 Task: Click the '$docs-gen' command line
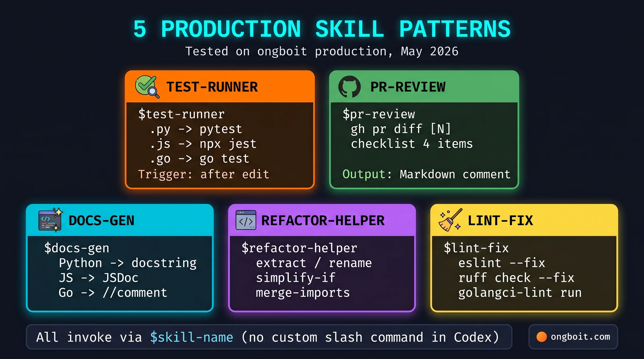77,248
